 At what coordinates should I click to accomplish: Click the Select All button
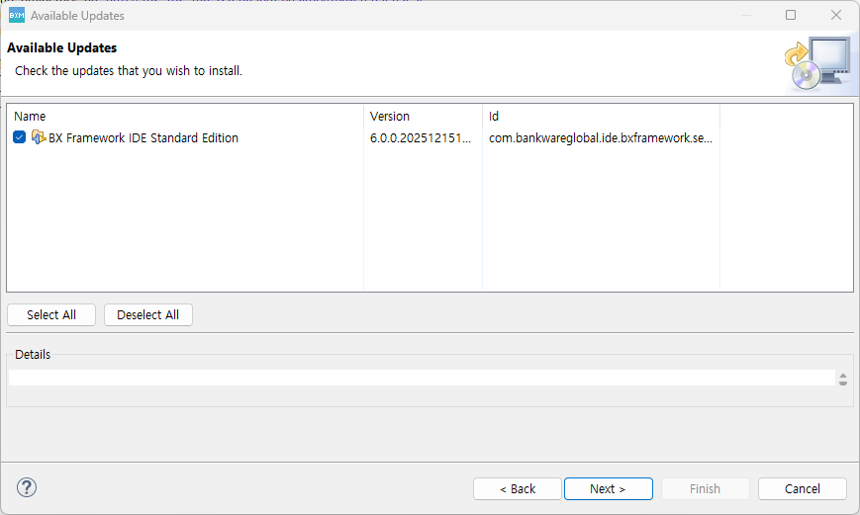[52, 315]
